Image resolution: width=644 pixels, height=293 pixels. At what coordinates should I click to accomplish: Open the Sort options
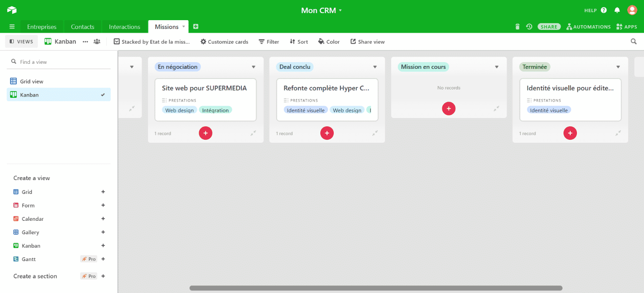299,42
